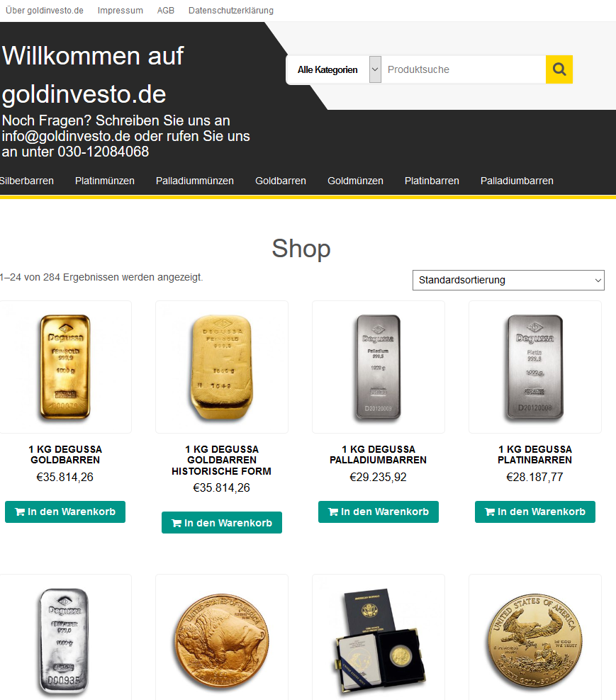View the American Buffalo gold coin thumbnail

[x=222, y=640]
